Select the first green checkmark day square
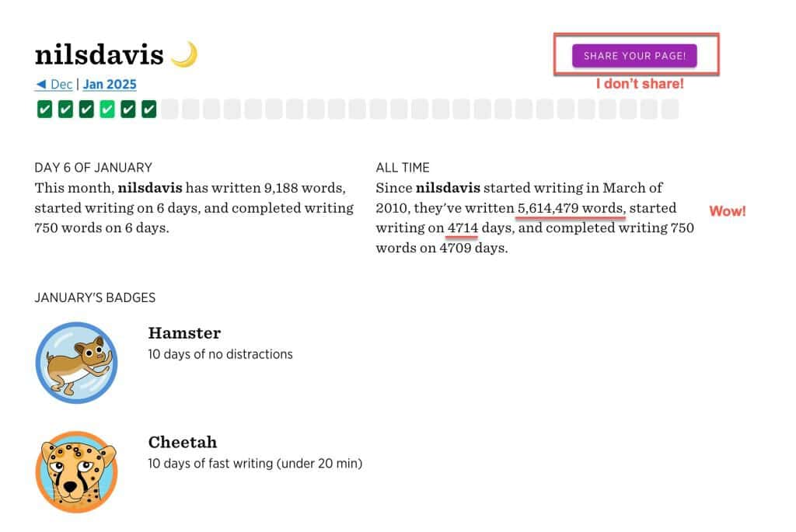The height and width of the screenshot is (532, 796). tap(44, 109)
